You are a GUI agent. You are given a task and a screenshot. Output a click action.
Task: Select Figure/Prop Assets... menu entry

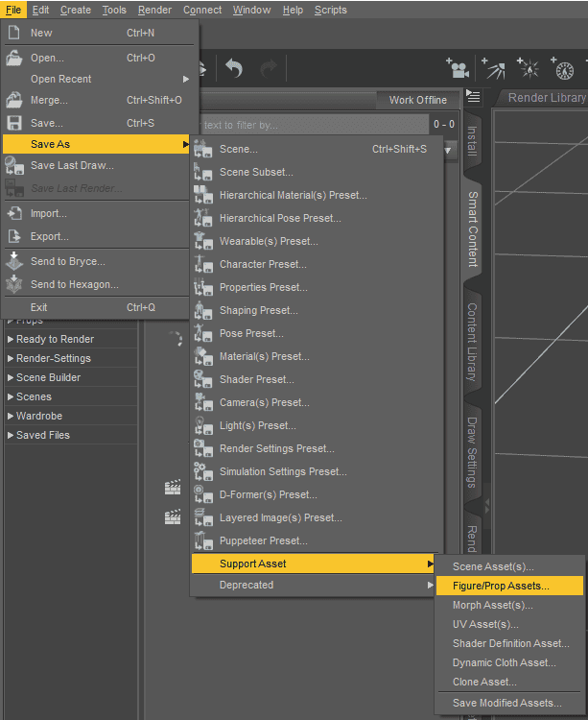point(509,586)
